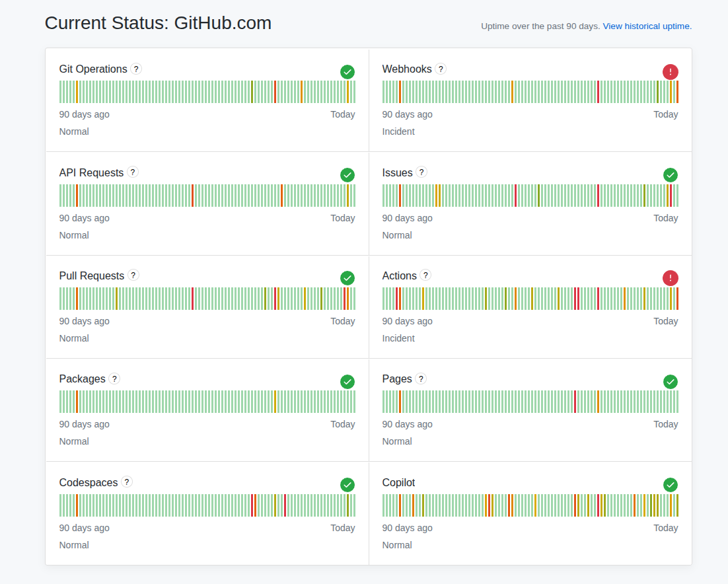Click the red incident icon for Webhooks

click(671, 72)
